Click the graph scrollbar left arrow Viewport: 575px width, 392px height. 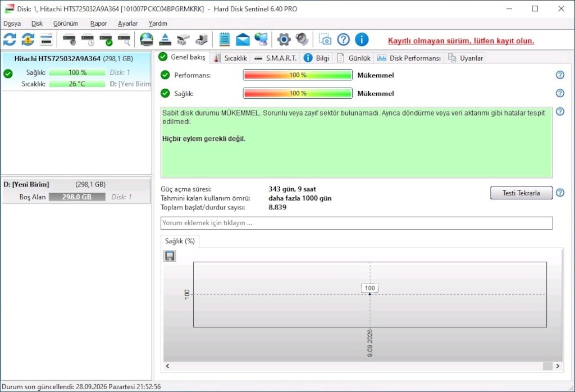pyautogui.click(x=167, y=366)
